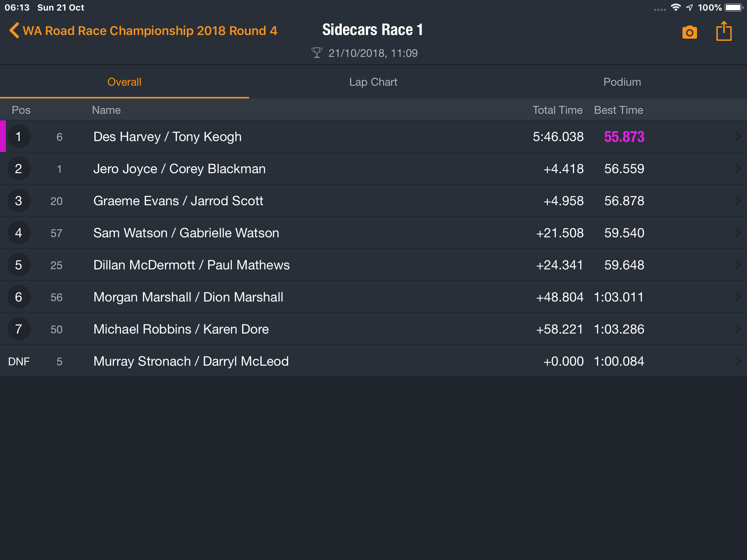Tap the position 1 circle badge
Image resolution: width=747 pixels, height=560 pixels.
(19, 136)
